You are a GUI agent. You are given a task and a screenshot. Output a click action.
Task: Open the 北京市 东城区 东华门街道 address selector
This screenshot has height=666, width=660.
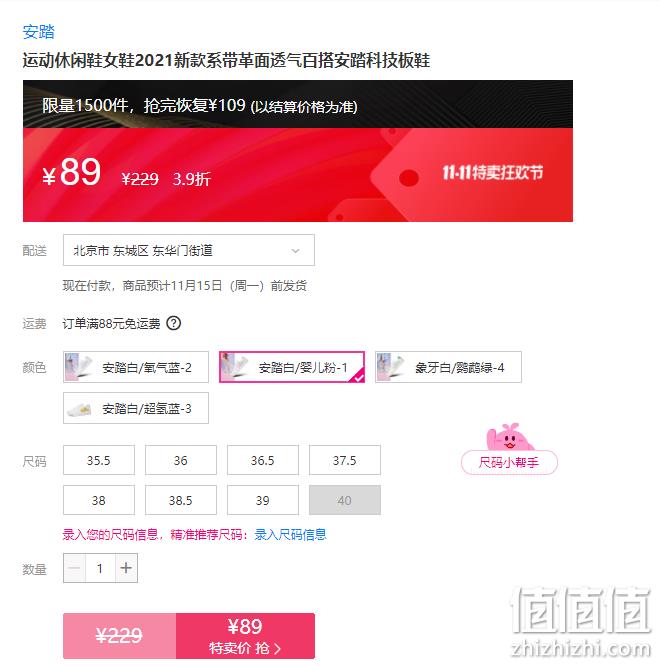pos(189,250)
